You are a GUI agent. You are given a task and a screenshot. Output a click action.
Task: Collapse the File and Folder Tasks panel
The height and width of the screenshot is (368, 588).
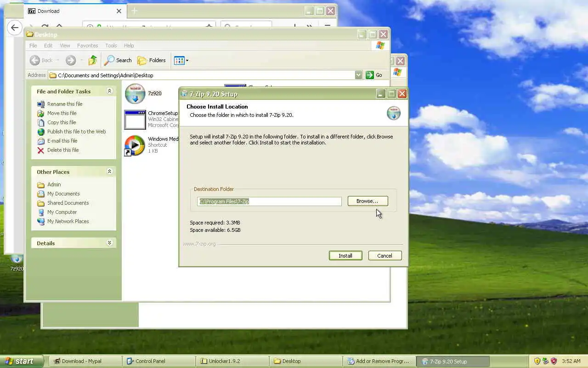(x=109, y=91)
